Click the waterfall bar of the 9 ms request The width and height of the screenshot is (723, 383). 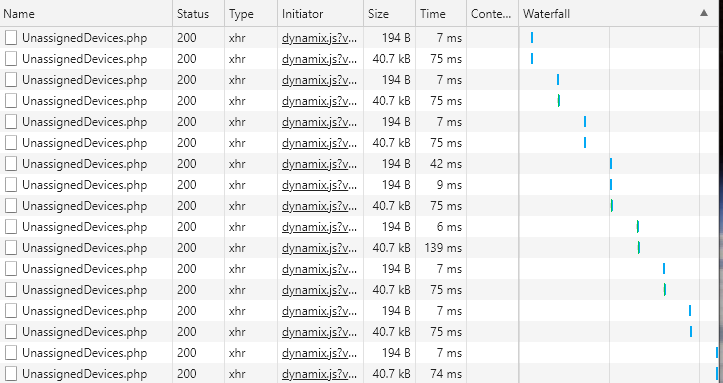click(x=611, y=185)
